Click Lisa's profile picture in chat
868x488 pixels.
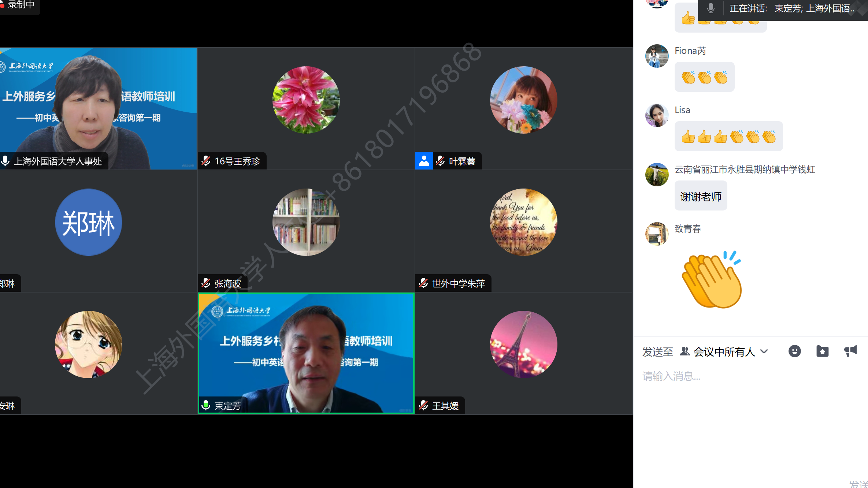(657, 115)
